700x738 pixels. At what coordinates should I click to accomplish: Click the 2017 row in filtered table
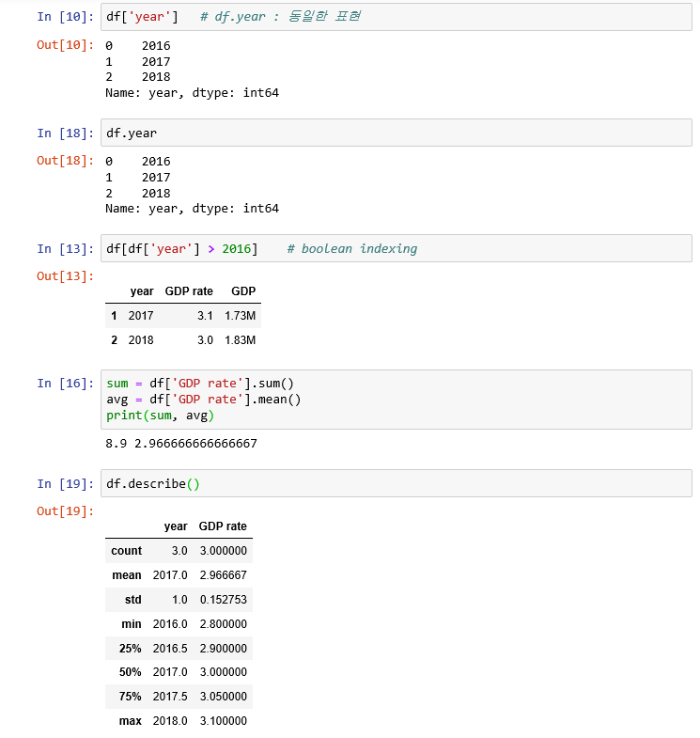point(183,316)
